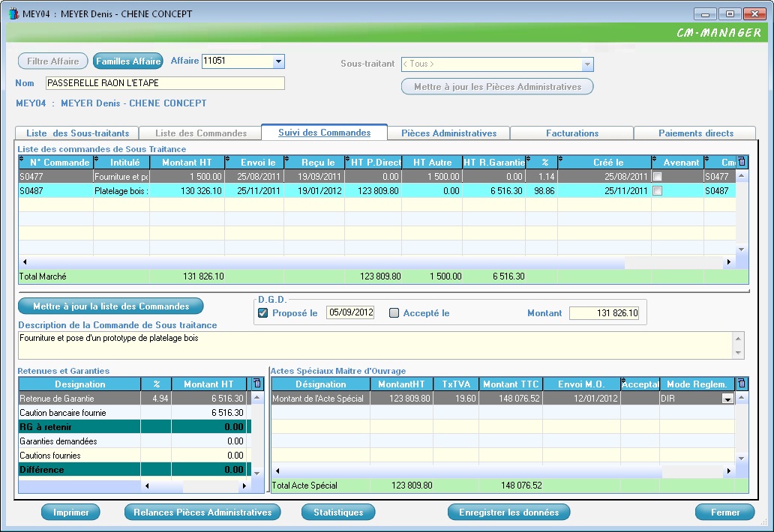Switch to Liste des Commandes tab
The height and width of the screenshot is (532, 774).
tap(201, 133)
